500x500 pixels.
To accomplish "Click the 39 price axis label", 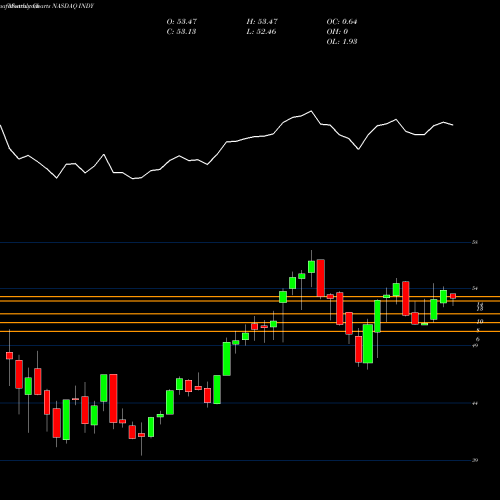I will tap(475, 461).
